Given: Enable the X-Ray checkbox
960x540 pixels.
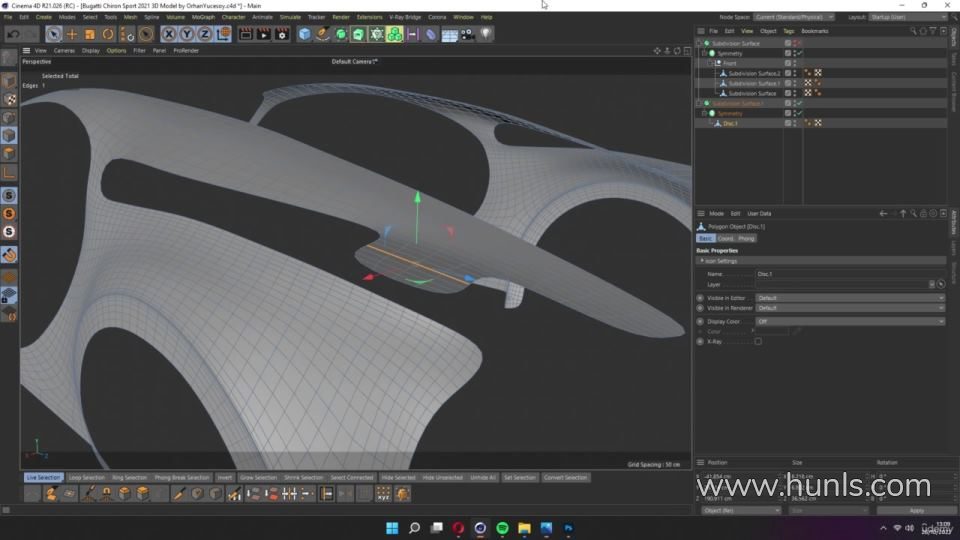Looking at the screenshot, I should (758, 342).
